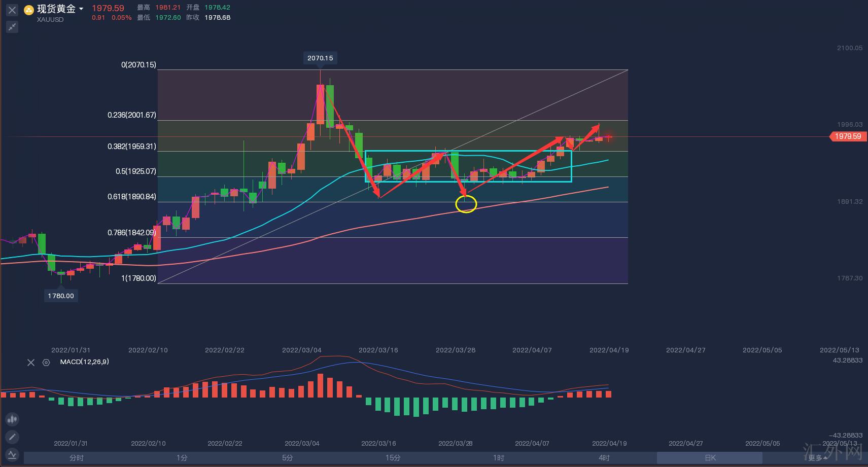
Task: Open the 现货黄金 symbol dropdown arrow
Action: tap(81, 9)
